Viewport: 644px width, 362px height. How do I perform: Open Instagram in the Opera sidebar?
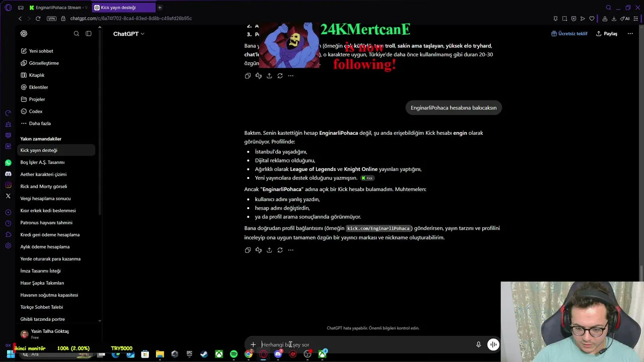tap(8, 185)
